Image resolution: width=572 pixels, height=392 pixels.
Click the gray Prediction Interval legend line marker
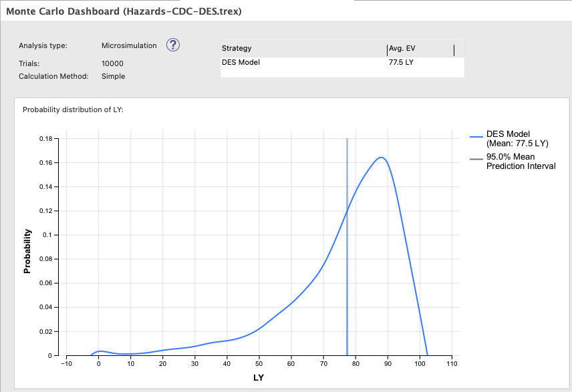pyautogui.click(x=476, y=158)
